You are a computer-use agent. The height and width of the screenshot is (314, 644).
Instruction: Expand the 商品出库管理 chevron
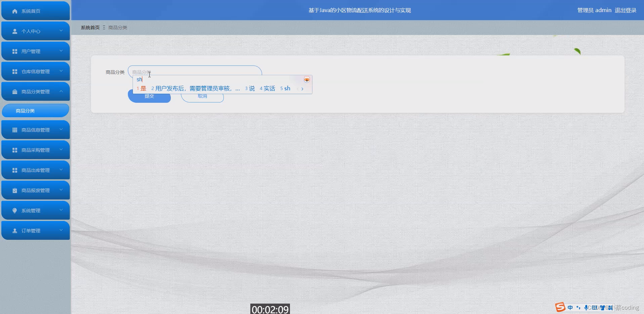click(61, 170)
